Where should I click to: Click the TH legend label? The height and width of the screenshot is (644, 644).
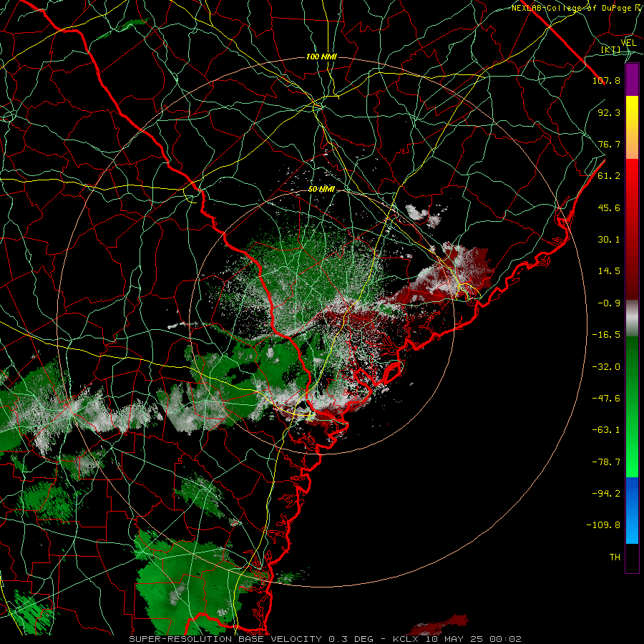pos(615,557)
